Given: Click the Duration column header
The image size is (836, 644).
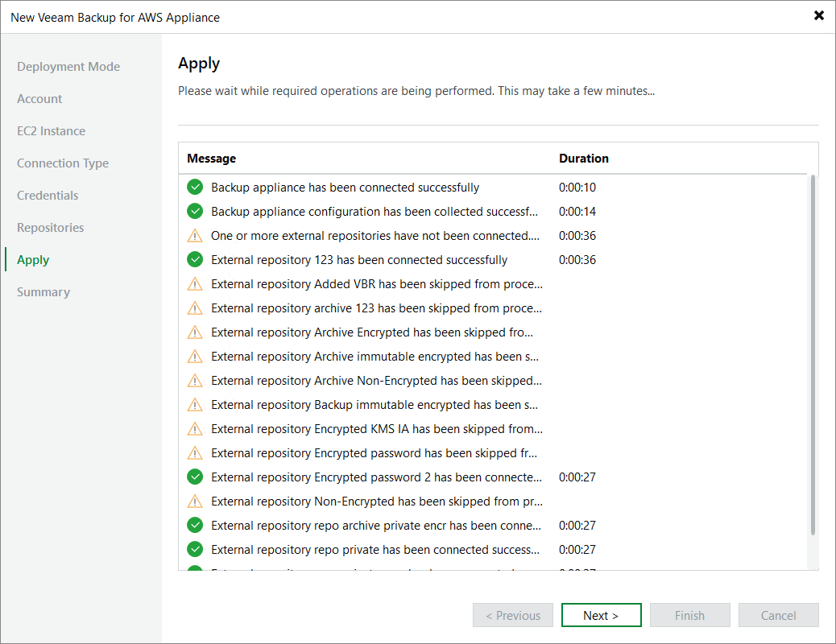Looking at the screenshot, I should tap(584, 159).
